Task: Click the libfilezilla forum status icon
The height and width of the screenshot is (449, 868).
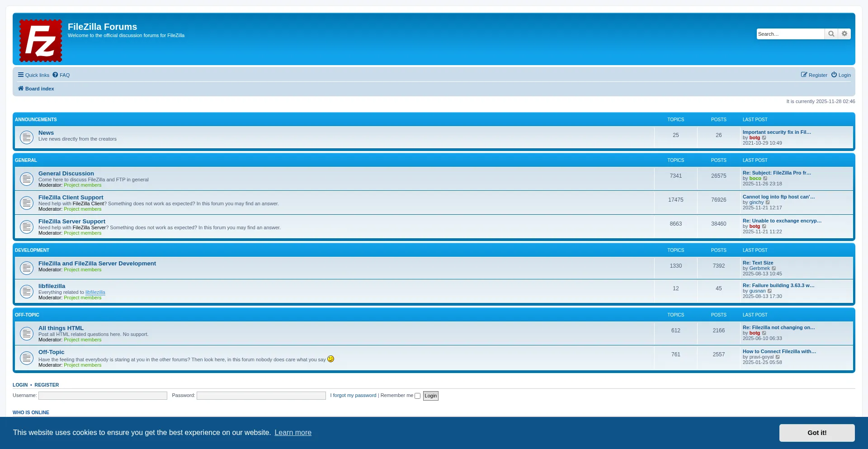Action: (27, 292)
